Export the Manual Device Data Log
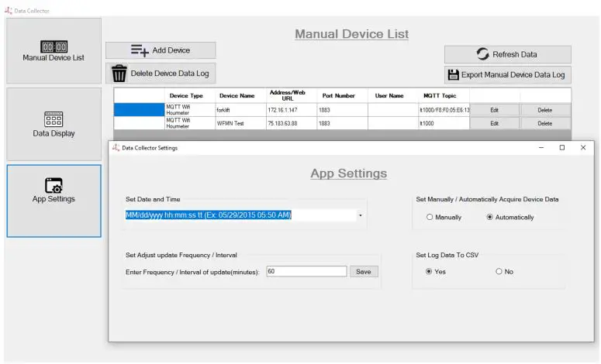The image size is (601, 364). point(507,74)
